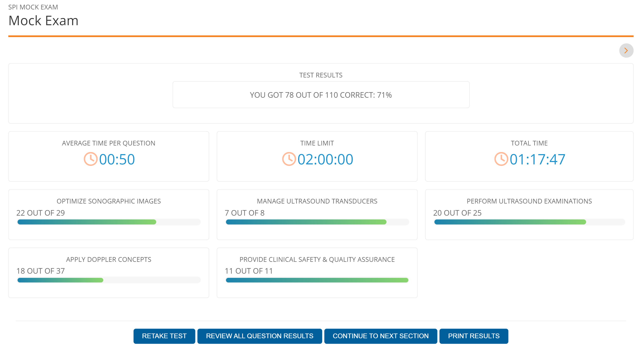
Task: Click the 18 OUT OF 37 score text
Action: (40, 271)
